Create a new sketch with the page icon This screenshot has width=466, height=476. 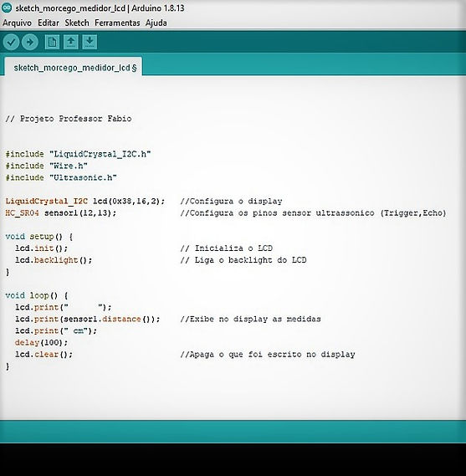point(52,42)
